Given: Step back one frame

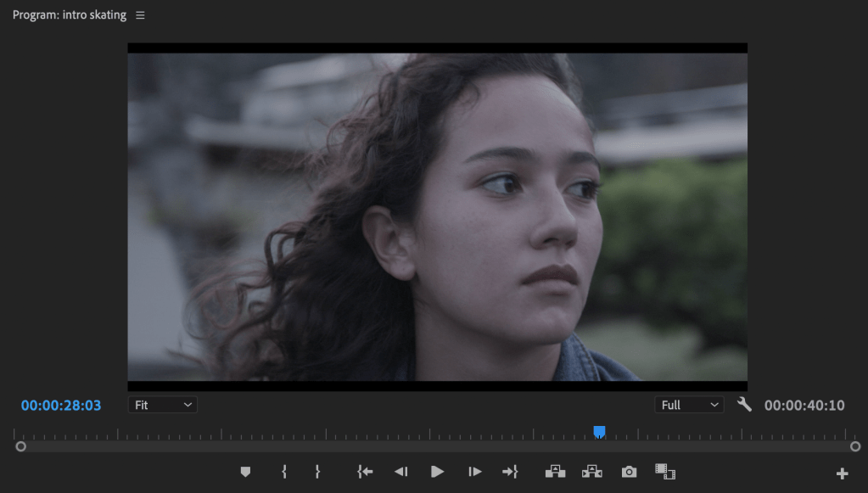Looking at the screenshot, I should coord(401,472).
